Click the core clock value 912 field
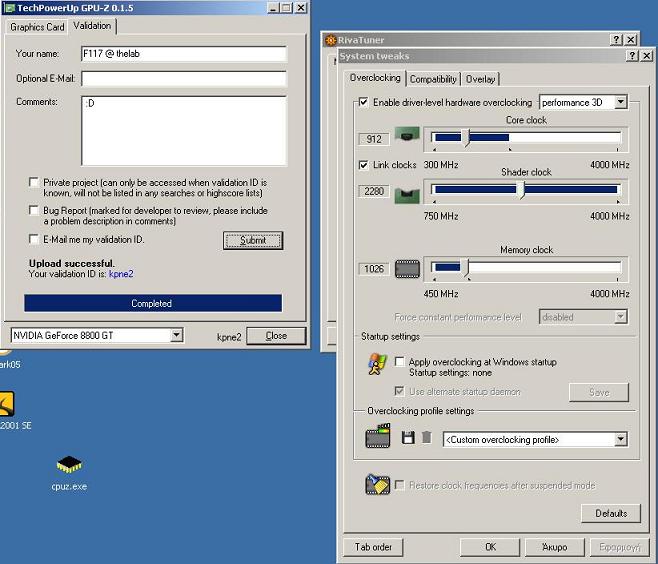Viewport: 658px width, 564px height. (373, 139)
